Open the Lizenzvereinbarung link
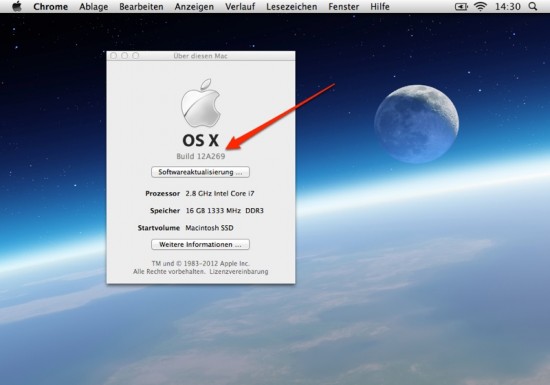This screenshot has width=550, height=385. [239, 271]
